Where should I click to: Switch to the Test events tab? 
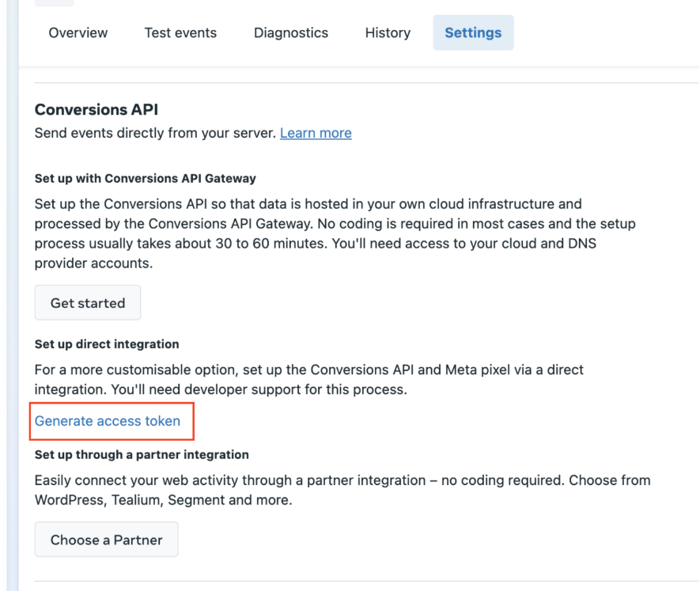click(x=180, y=32)
